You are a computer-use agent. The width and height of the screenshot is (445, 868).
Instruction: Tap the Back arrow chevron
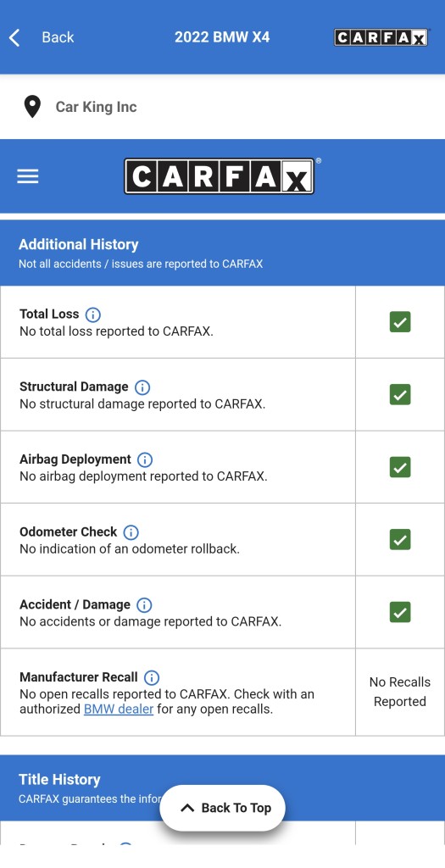click(14, 37)
